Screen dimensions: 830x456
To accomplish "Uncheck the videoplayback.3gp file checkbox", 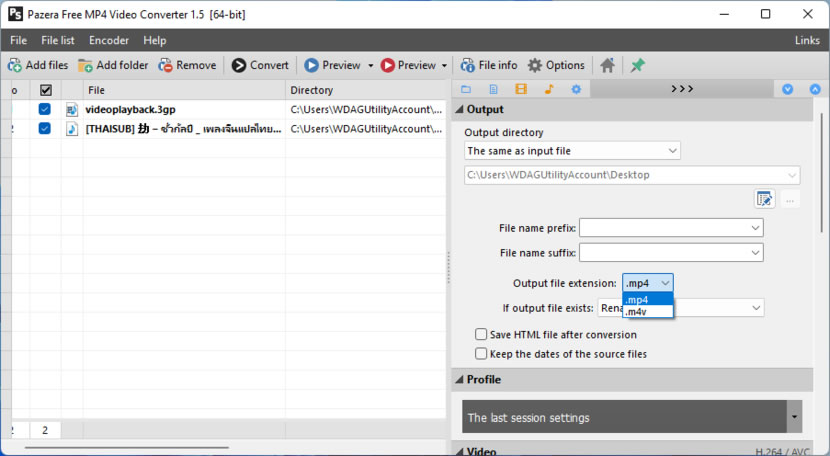I will coord(45,109).
